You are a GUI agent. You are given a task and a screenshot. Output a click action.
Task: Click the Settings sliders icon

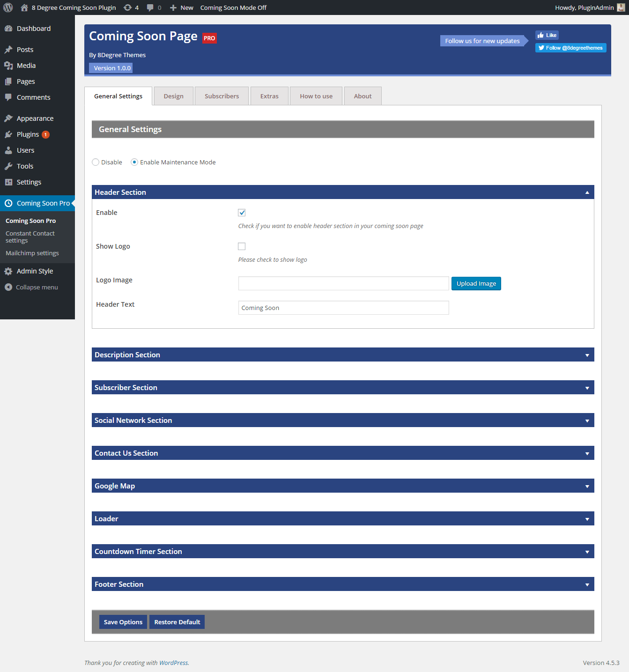[8, 182]
